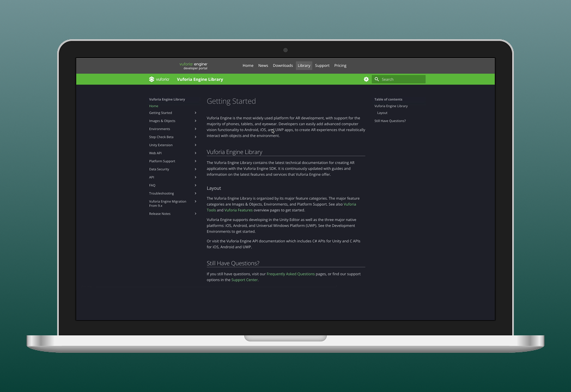Open the Step Check Beta sidebar entry
The image size is (571, 392).
(x=161, y=137)
